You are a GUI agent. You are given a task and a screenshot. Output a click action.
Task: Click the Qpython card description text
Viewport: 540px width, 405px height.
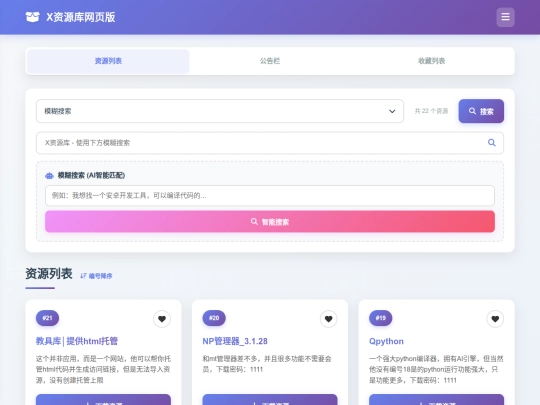tap(436, 370)
